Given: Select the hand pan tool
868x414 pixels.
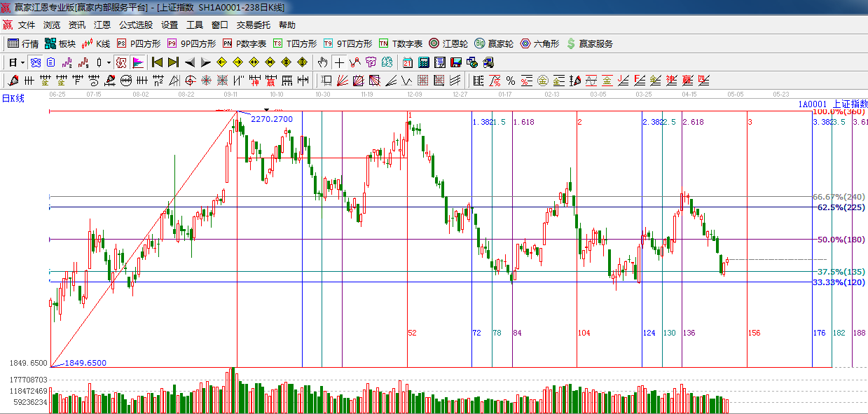Looking at the screenshot, I should (x=322, y=62).
